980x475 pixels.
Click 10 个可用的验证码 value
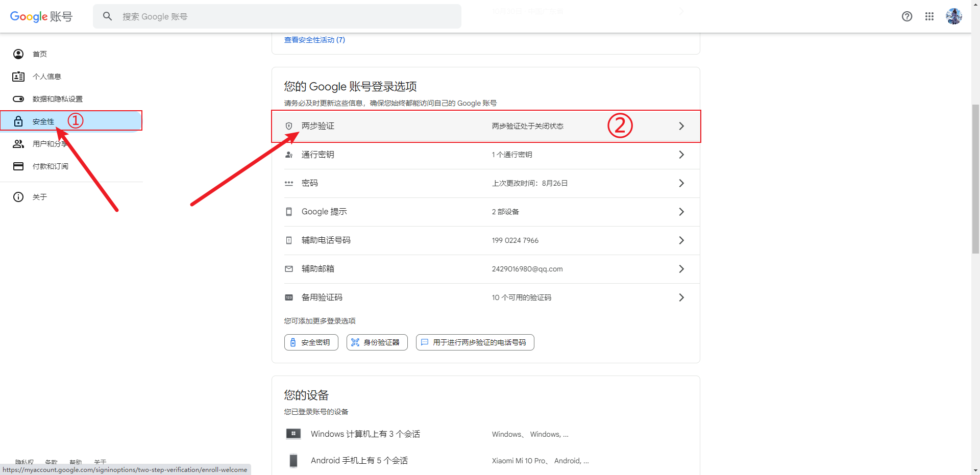[522, 297]
